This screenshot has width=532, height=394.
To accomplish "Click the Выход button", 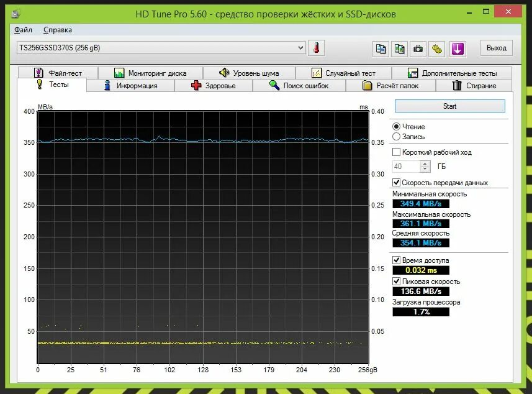I will pyautogui.click(x=497, y=48).
